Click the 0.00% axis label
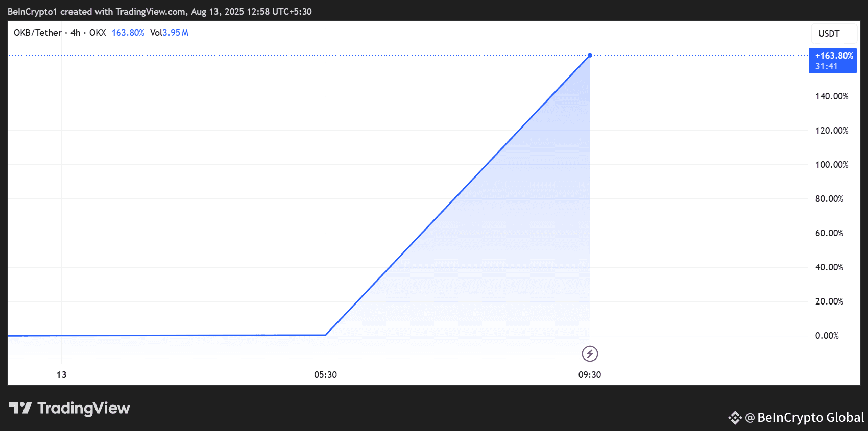 [x=827, y=336]
